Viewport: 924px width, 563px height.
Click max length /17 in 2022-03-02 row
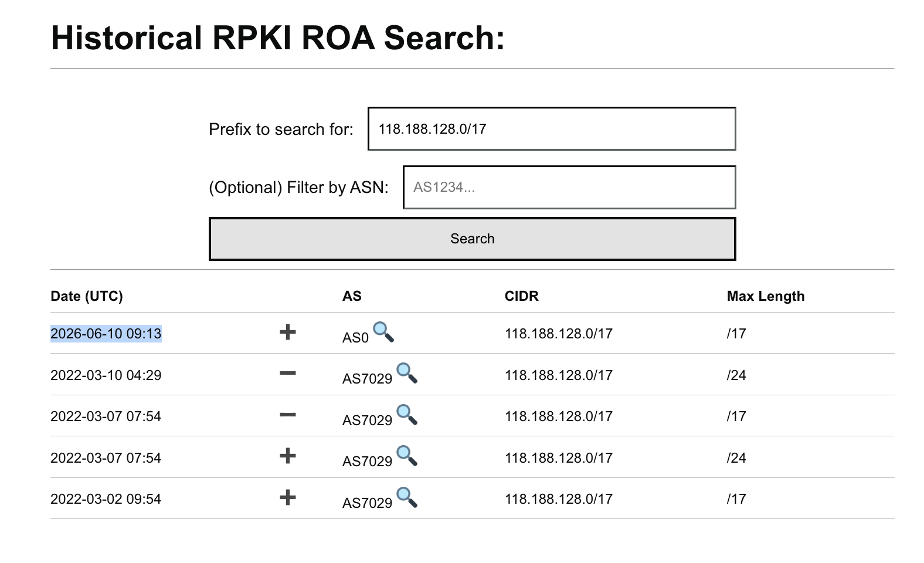(736, 499)
